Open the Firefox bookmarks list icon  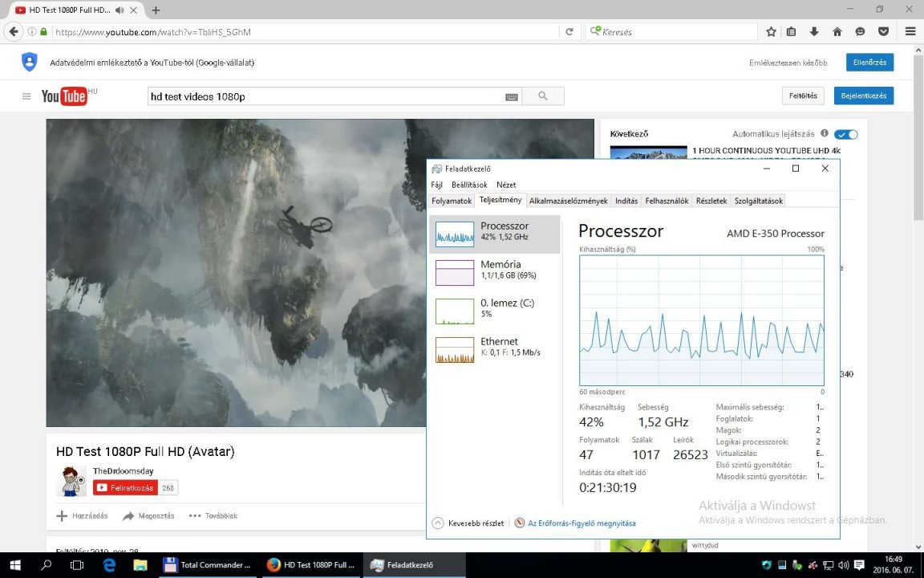click(792, 32)
